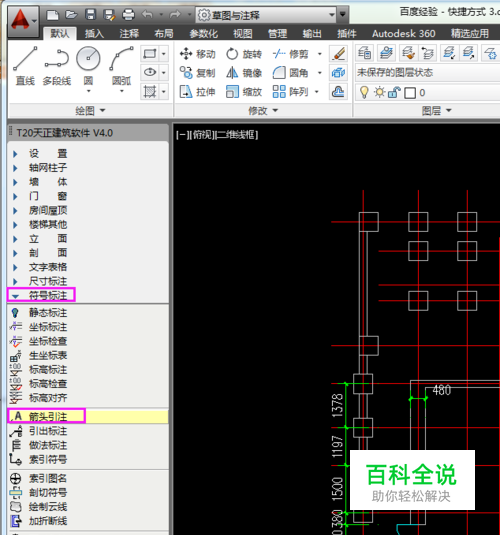Click the explode tool icon
The width and height of the screenshot is (500, 535).
[339, 72]
